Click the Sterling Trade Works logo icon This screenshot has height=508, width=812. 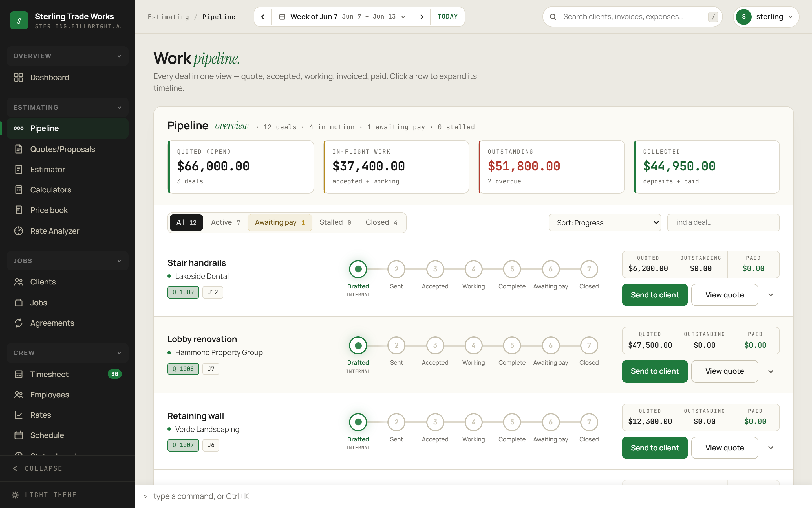[x=19, y=20]
